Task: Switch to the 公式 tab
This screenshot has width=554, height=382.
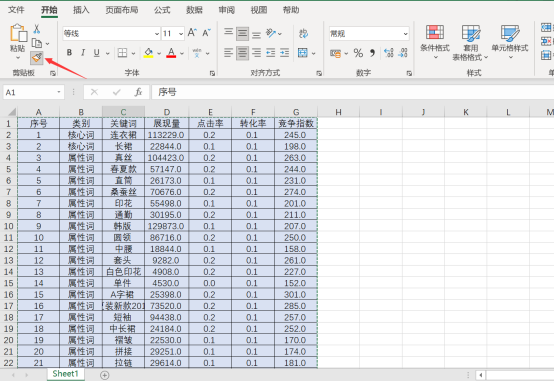Action: 162,10
